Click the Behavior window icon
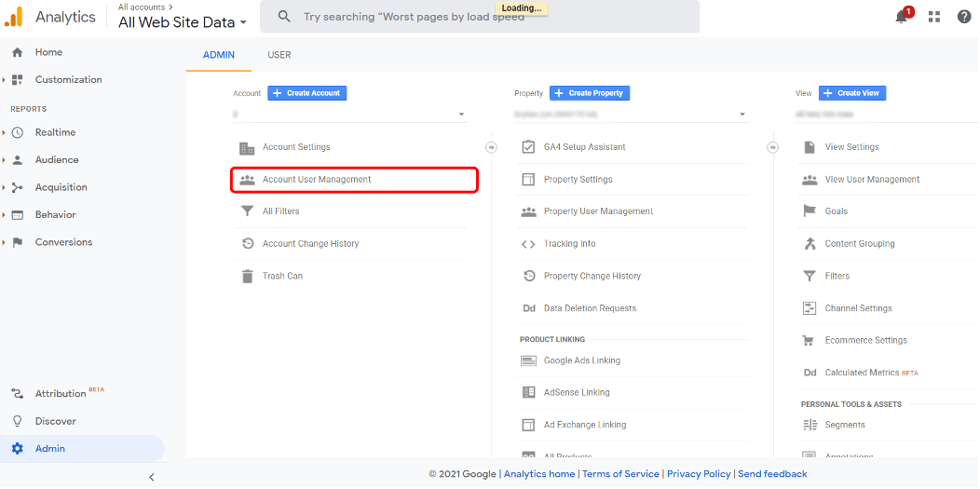Image resolution: width=980 pixels, height=489 pixels. (x=18, y=215)
